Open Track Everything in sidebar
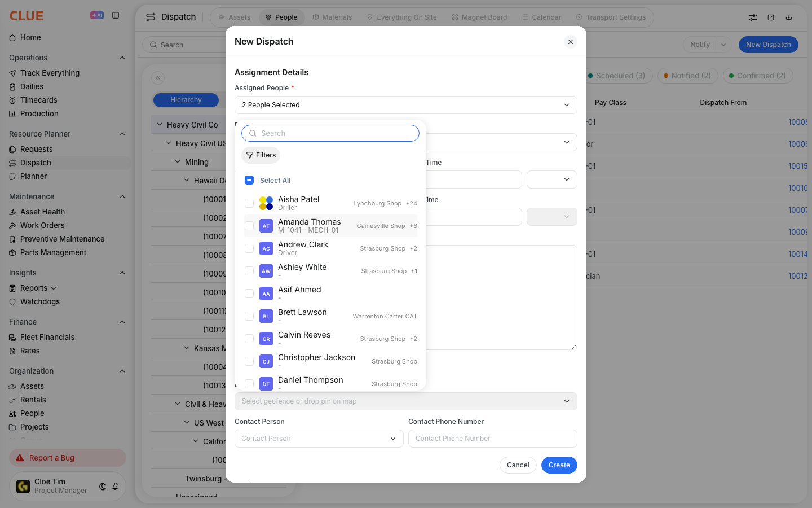812x508 pixels. click(x=50, y=73)
